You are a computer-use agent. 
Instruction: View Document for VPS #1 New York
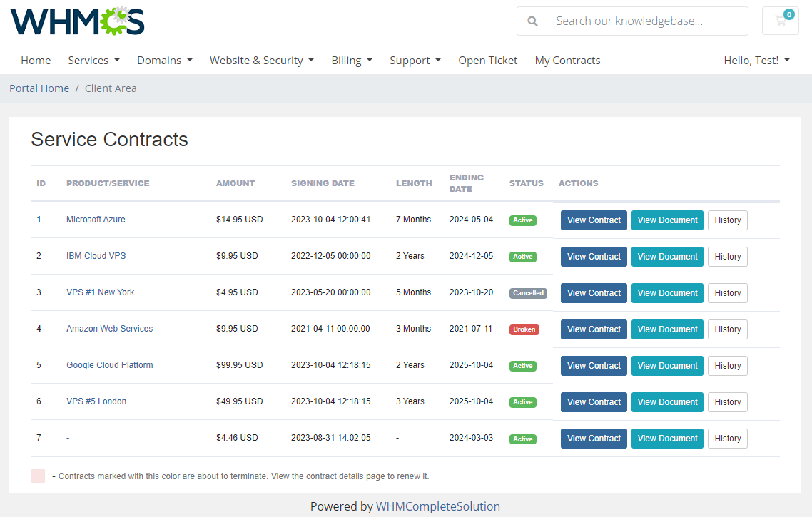point(668,293)
